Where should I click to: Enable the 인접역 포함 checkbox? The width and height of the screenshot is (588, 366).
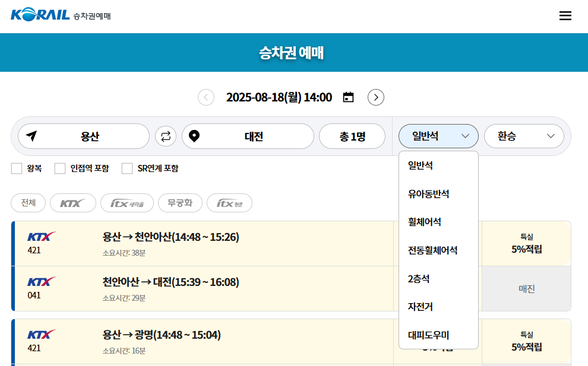pyautogui.click(x=60, y=168)
